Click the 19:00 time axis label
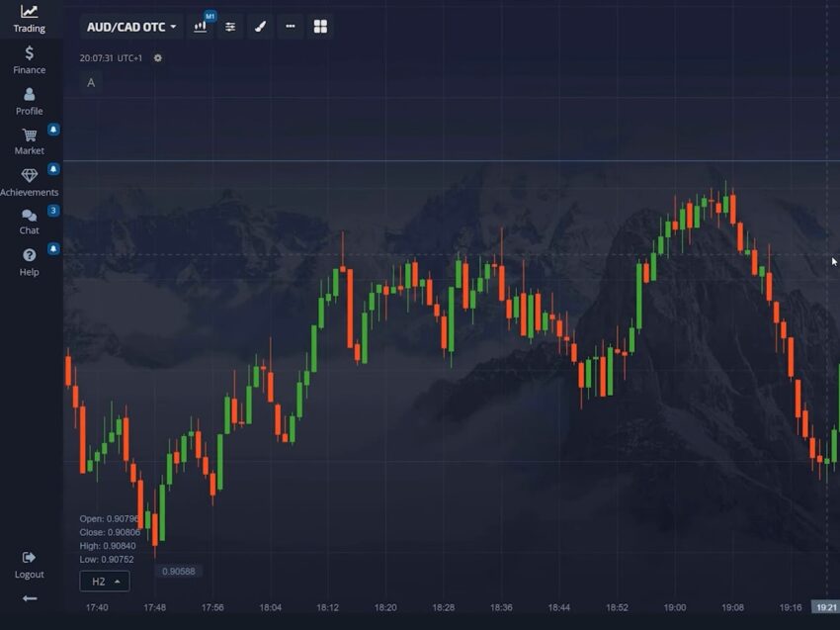 (674, 607)
